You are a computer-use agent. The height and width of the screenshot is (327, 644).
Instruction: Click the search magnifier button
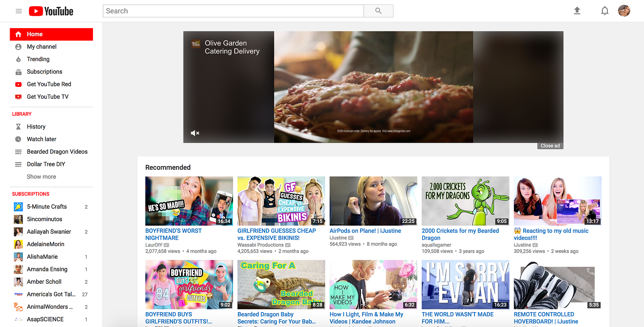click(378, 11)
